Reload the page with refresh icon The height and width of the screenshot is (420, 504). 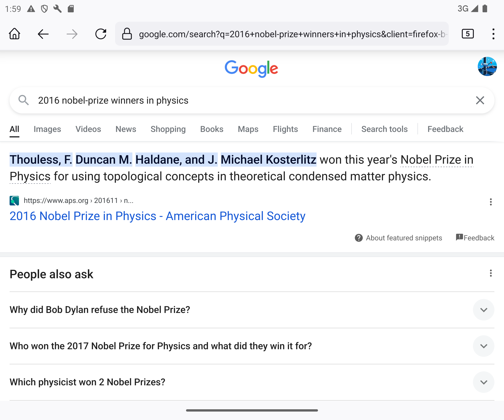click(x=101, y=34)
